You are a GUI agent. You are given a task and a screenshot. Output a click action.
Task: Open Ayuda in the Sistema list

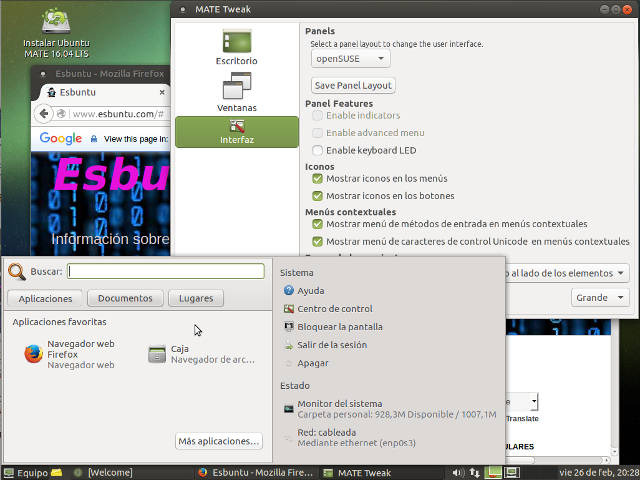coord(304,291)
